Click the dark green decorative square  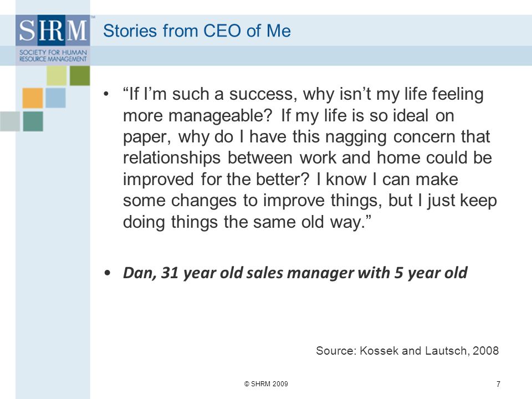coord(80,75)
